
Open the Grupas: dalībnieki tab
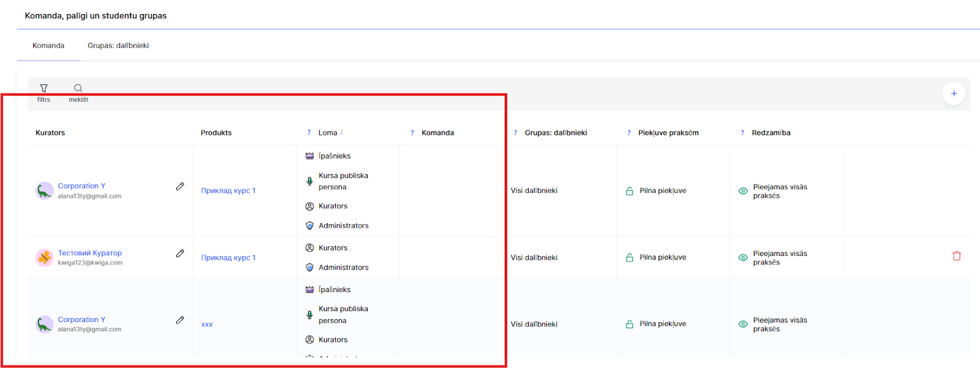(x=118, y=46)
